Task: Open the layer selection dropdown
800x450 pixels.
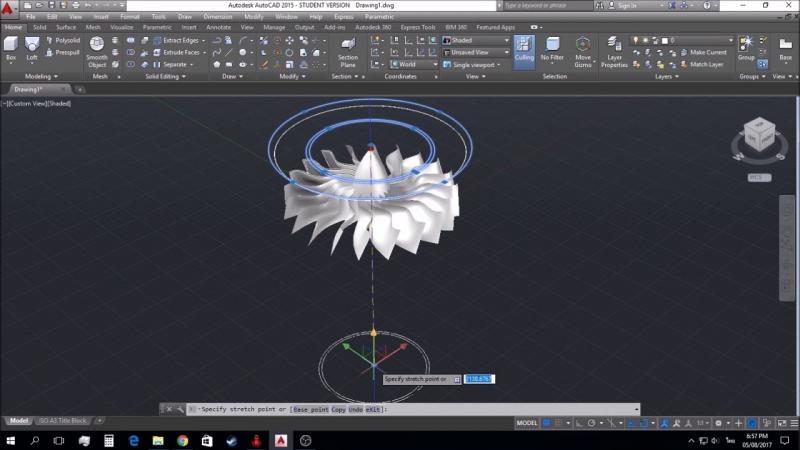Action: (x=700, y=40)
